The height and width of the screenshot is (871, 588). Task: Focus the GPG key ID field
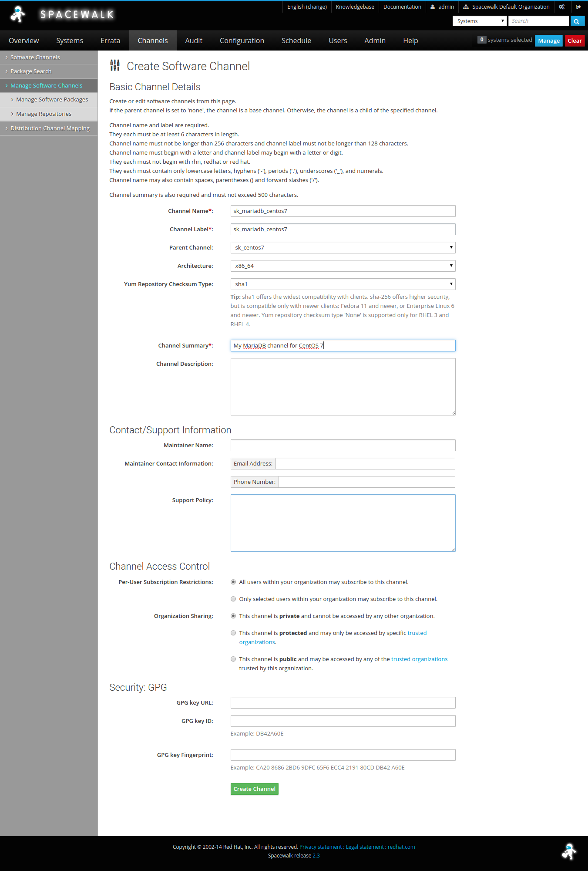343,721
